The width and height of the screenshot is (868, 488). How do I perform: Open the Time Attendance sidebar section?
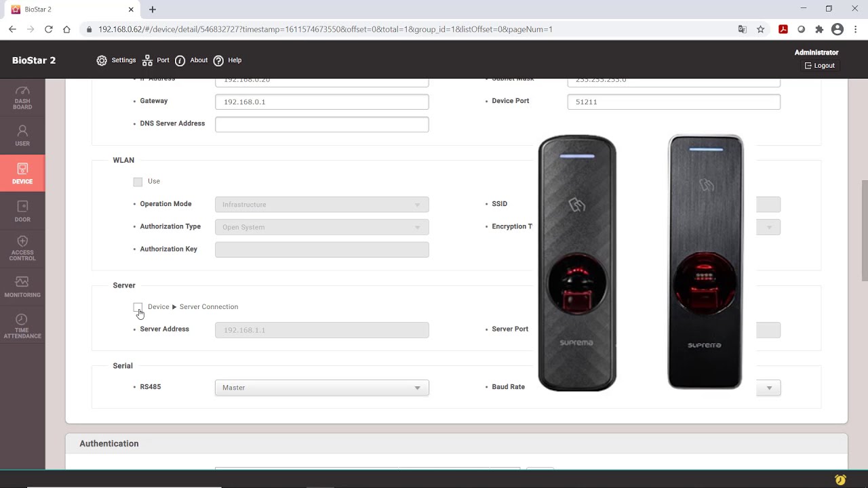pos(22,326)
